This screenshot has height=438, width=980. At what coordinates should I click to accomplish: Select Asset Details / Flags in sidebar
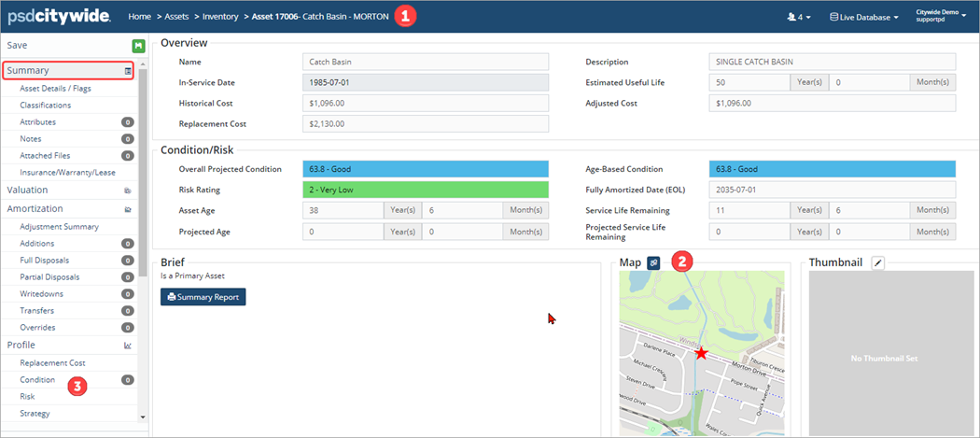click(55, 88)
